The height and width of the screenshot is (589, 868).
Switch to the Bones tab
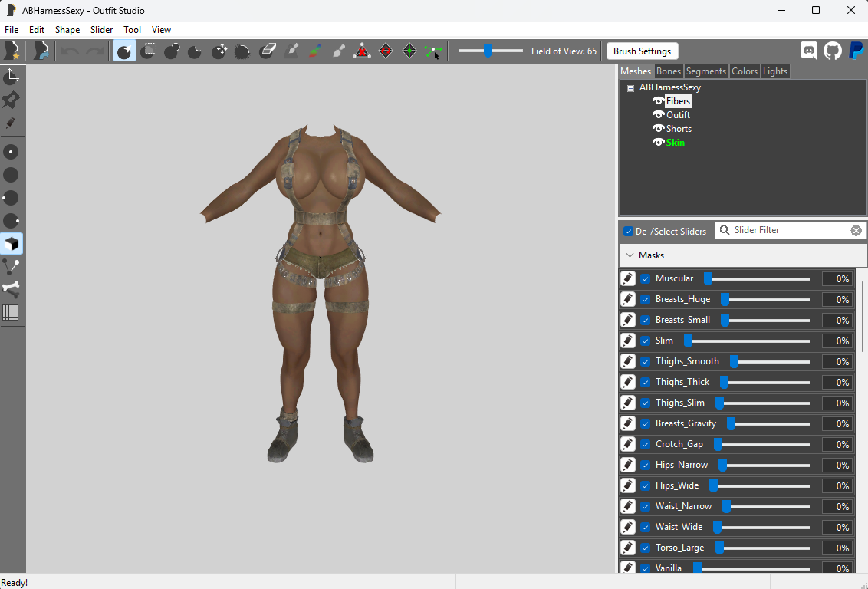669,71
